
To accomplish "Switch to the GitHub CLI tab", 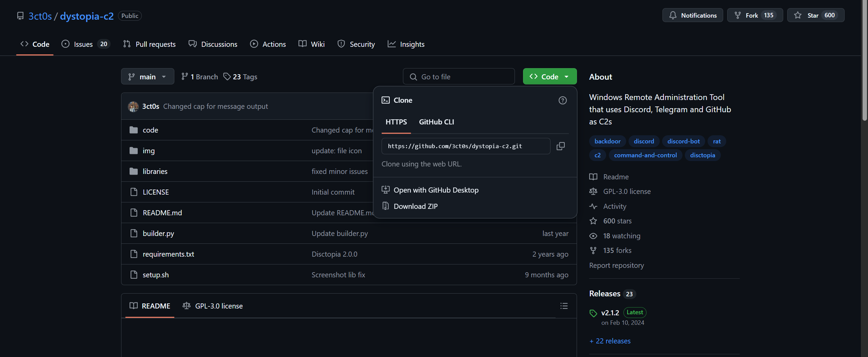I will click(x=436, y=122).
